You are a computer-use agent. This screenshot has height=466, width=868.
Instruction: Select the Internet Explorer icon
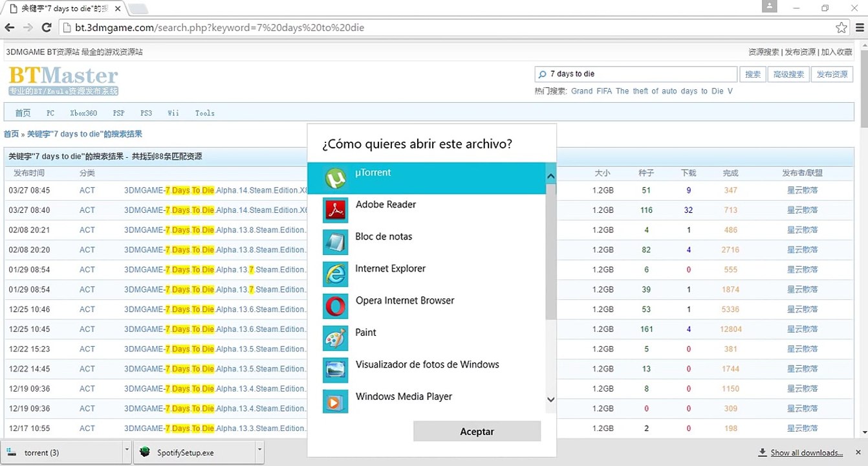point(335,274)
